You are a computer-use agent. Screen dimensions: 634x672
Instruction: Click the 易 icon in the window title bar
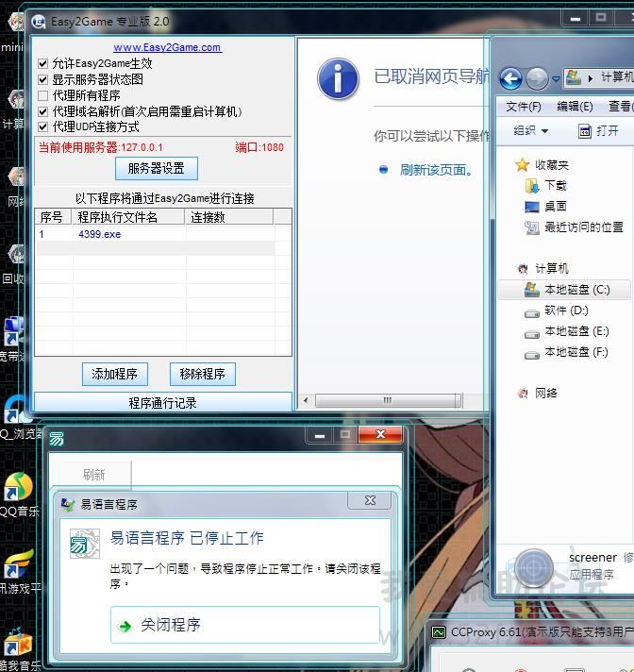point(57,439)
